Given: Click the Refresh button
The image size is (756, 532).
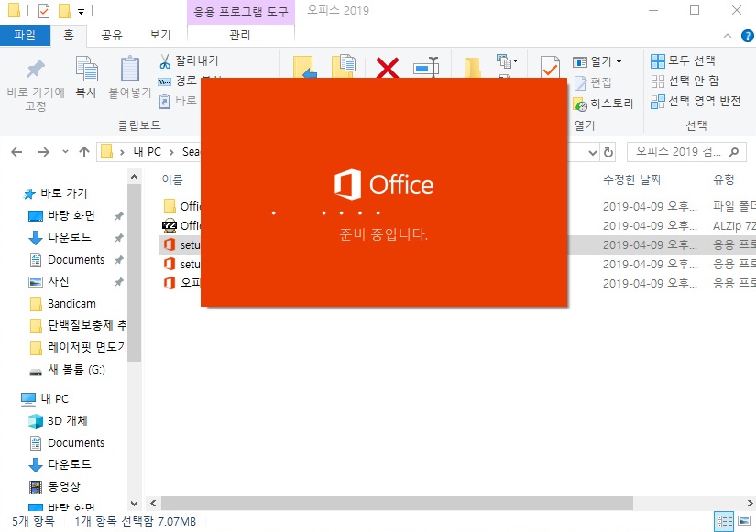Looking at the screenshot, I should click(x=608, y=153).
